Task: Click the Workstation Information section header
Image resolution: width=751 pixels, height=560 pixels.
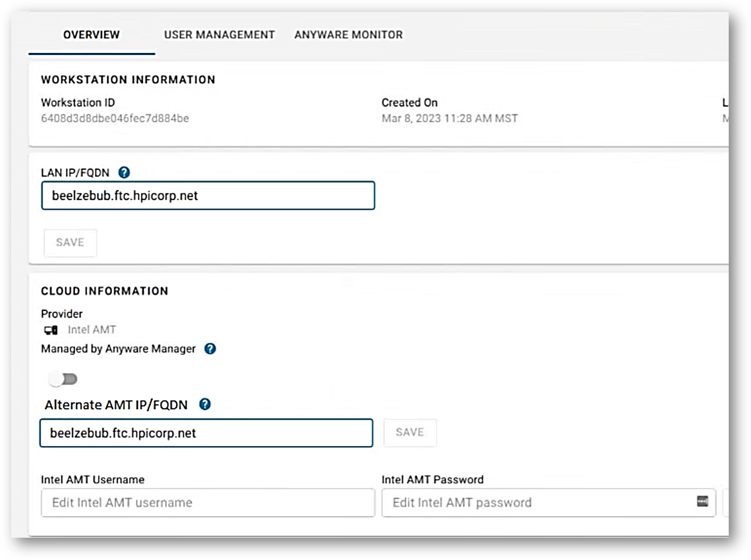Action: point(128,79)
